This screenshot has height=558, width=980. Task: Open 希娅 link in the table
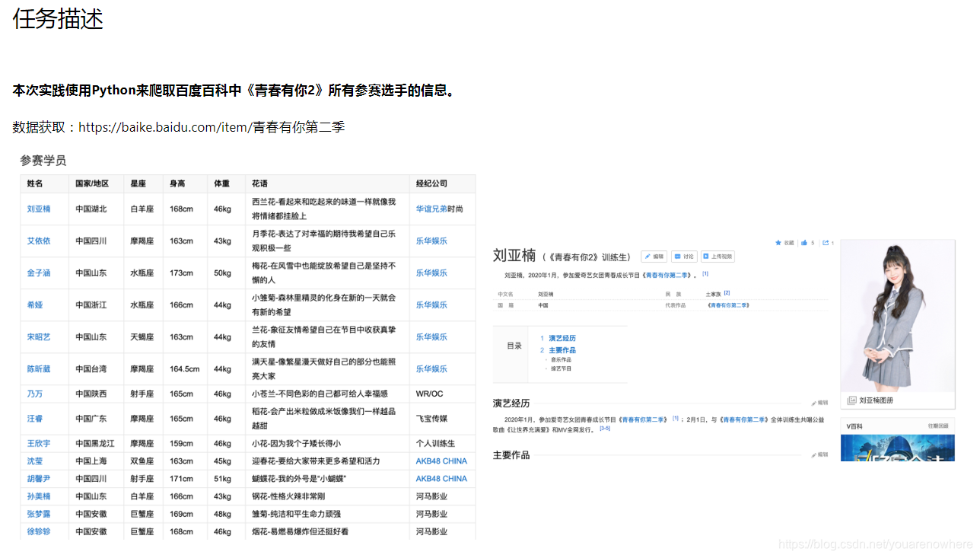coord(35,305)
